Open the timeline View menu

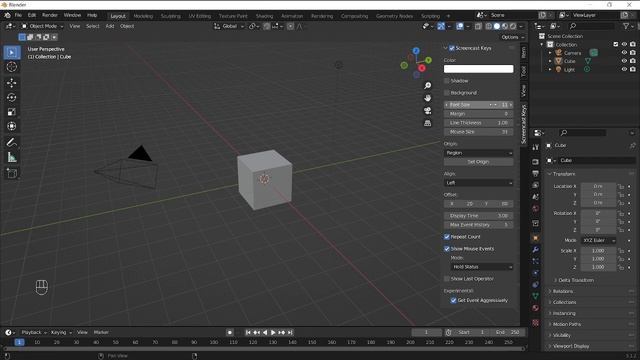point(82,333)
